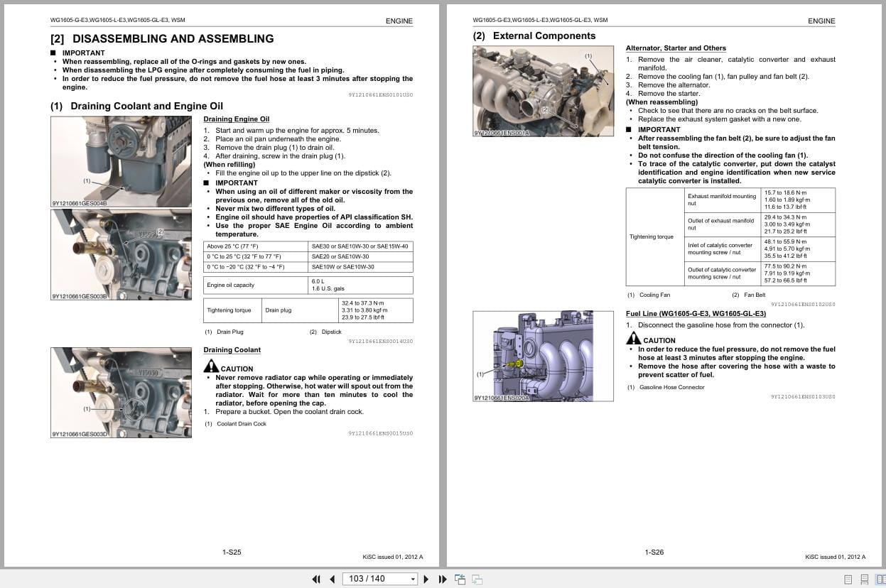Open the page number dropdown list
Viewport: 886px width, 588px height.
tap(413, 579)
